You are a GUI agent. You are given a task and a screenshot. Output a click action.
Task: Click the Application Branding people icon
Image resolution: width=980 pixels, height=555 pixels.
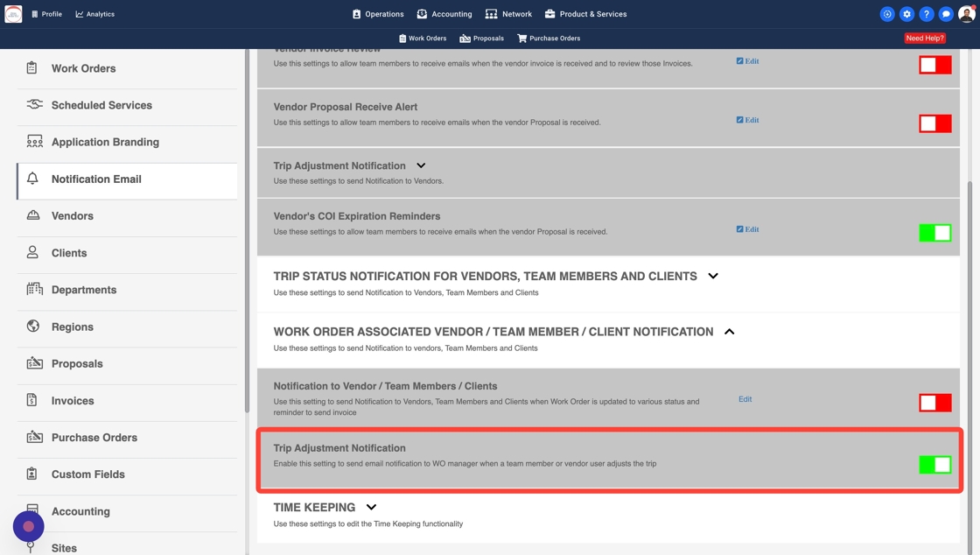point(34,141)
